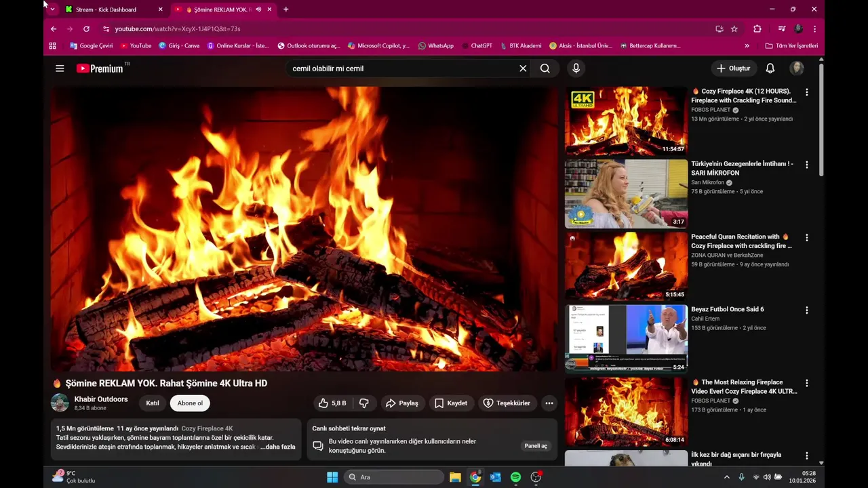Screen dimensions: 868x488
Task: Open the 11:54:57 Cozy Fireplace thumbnail
Action: [x=626, y=121]
